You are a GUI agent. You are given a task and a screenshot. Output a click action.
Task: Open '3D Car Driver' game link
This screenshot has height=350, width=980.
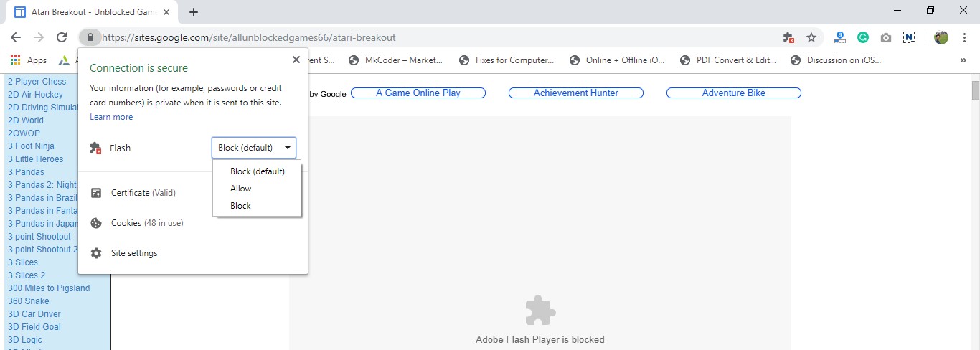(x=34, y=314)
